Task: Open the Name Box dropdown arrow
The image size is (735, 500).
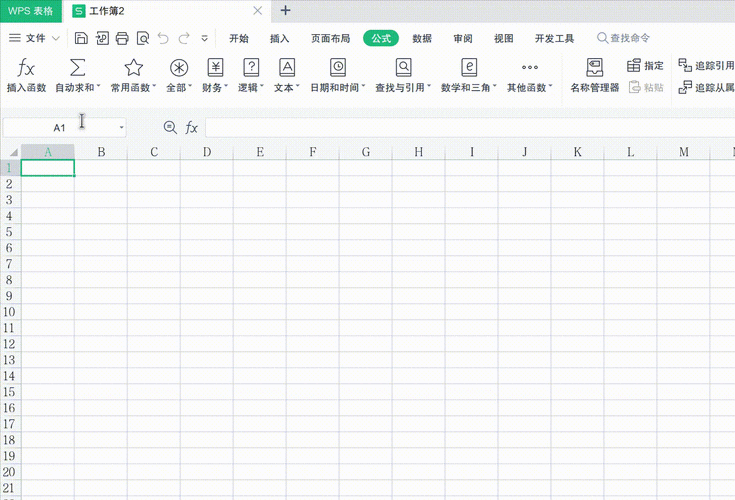Action: 121,127
